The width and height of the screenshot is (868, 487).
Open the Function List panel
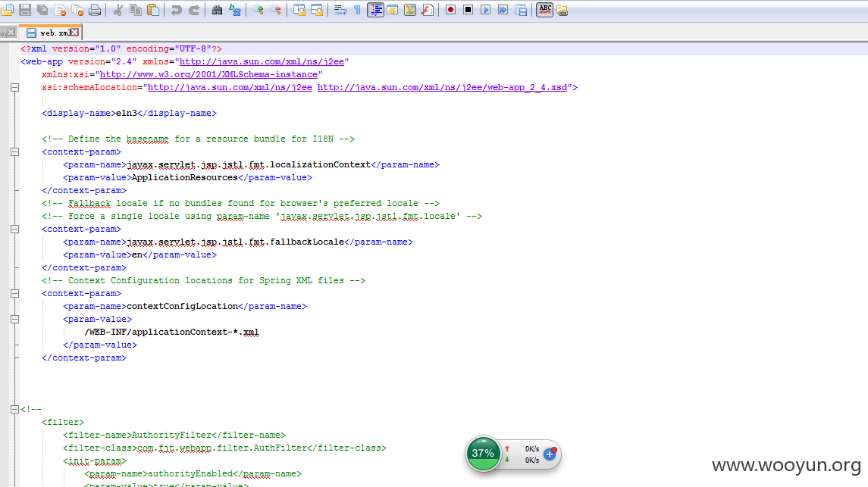point(428,10)
